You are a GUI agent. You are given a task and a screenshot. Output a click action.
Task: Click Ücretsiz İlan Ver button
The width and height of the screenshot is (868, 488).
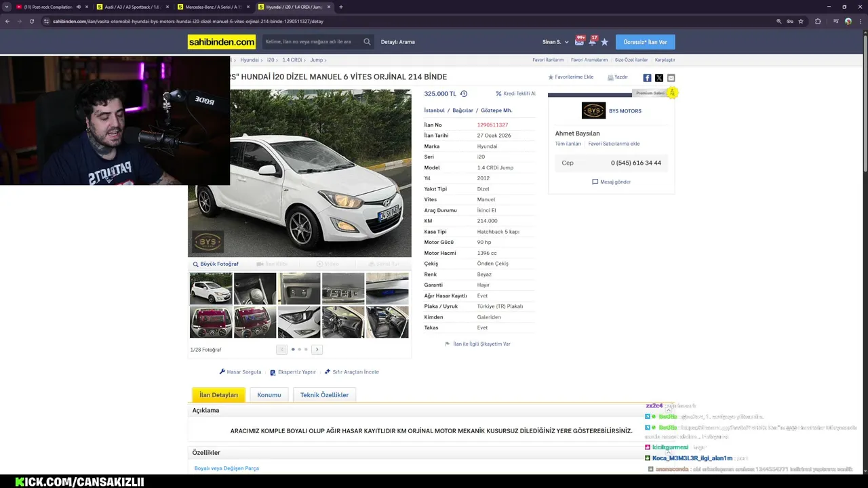[x=645, y=42]
